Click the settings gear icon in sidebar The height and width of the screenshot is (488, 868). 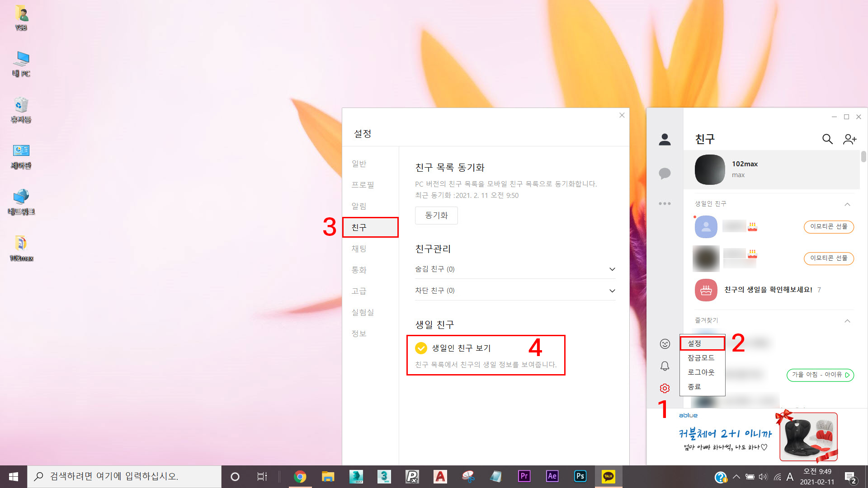665,388
